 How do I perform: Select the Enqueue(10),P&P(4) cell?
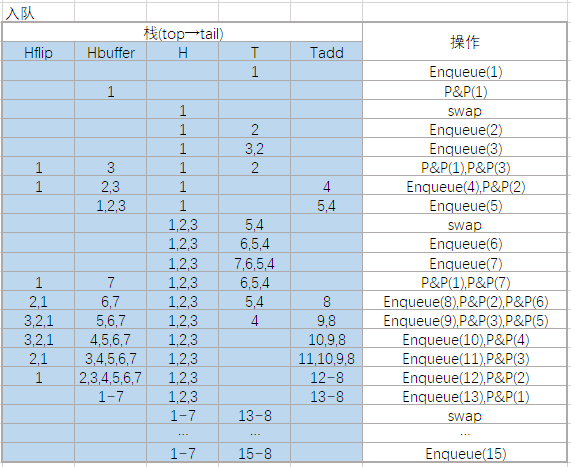pos(465,339)
